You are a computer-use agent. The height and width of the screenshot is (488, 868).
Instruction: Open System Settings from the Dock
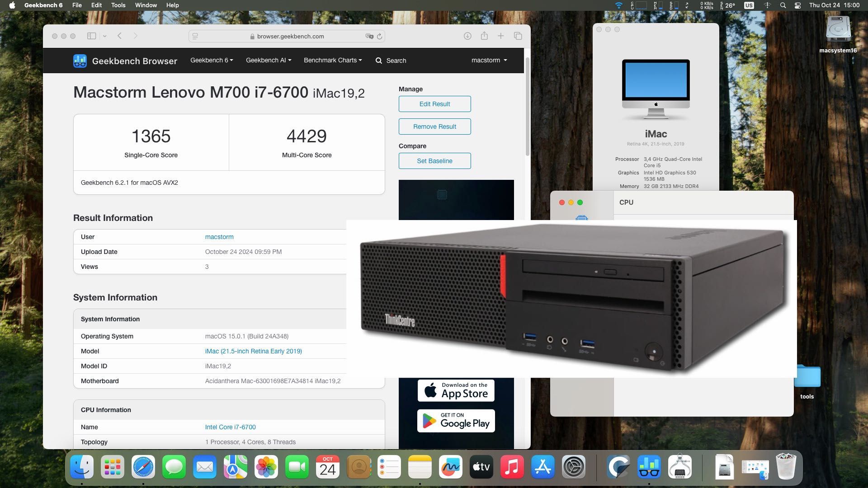pos(574,467)
